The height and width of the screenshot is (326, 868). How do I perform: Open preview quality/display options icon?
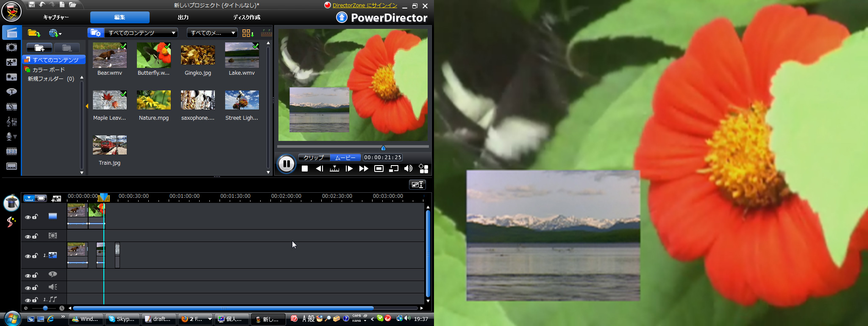[x=423, y=169]
